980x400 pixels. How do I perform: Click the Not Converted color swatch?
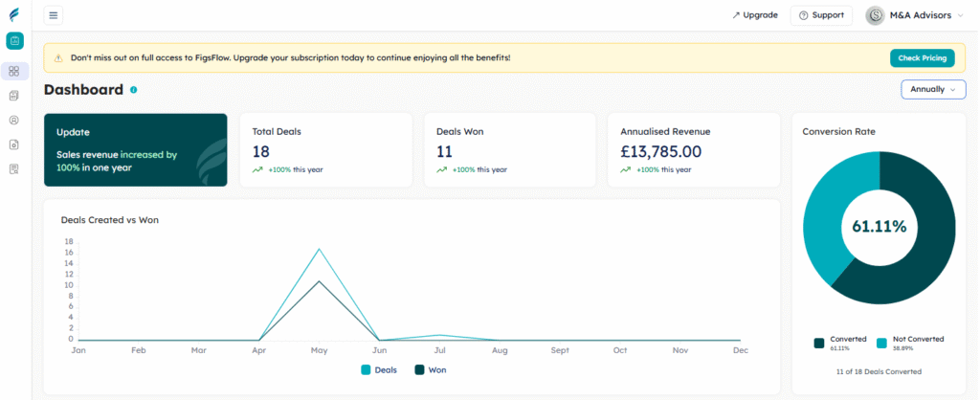(x=881, y=343)
